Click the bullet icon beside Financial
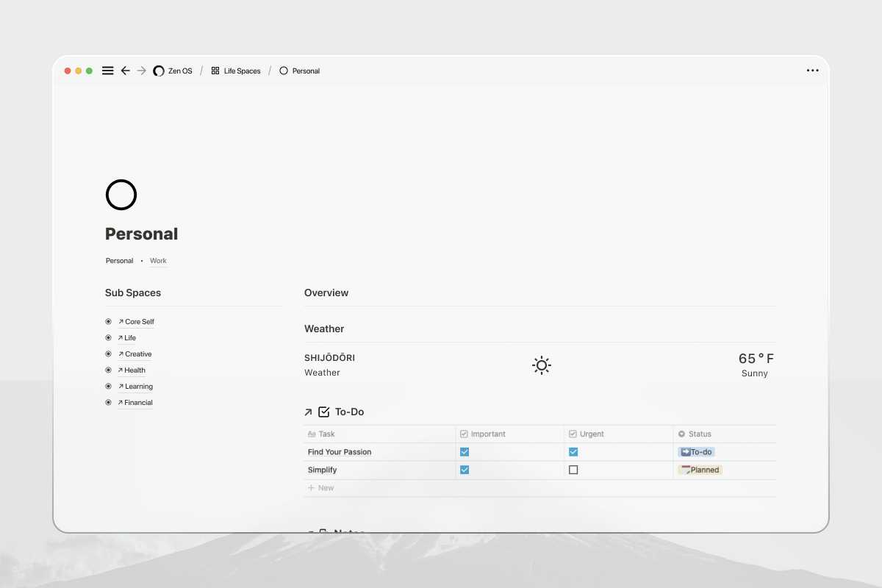 (x=108, y=403)
